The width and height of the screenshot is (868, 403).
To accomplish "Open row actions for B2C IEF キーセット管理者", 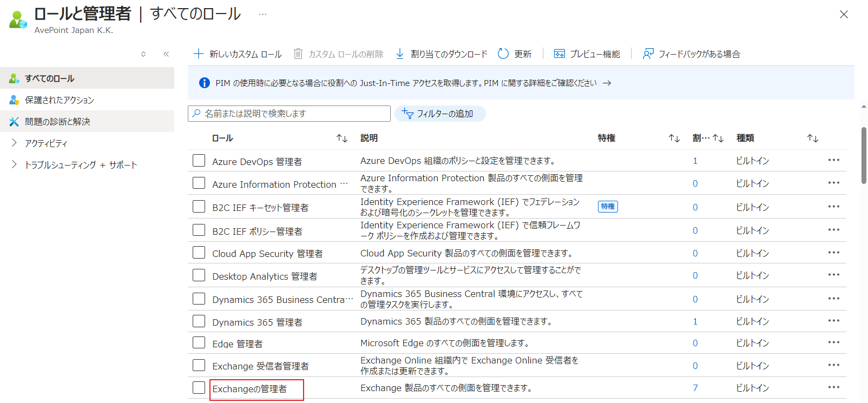I will pos(834,207).
